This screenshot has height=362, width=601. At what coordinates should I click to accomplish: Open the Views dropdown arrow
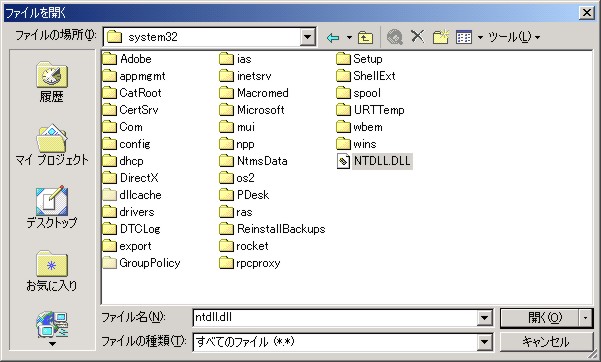pos(480,37)
